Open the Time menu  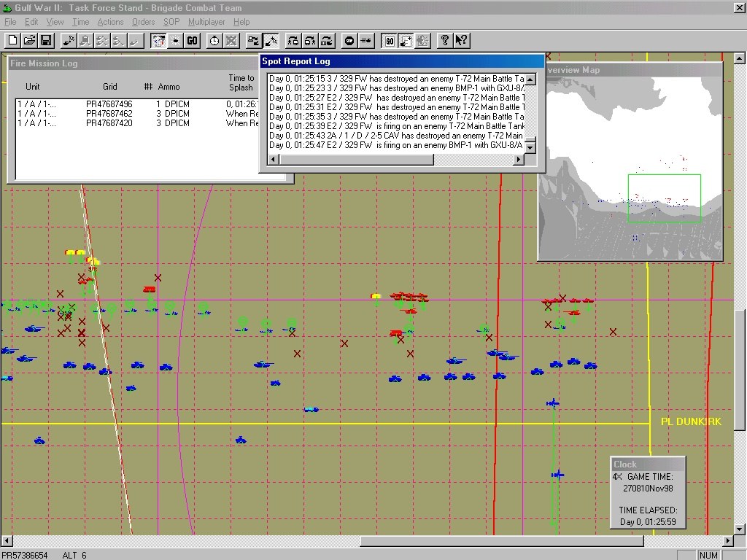tap(80, 22)
